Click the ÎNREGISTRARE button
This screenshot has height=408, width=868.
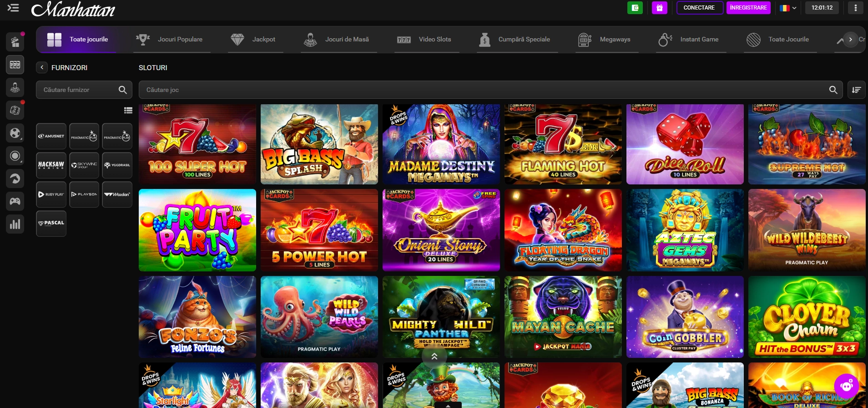748,8
